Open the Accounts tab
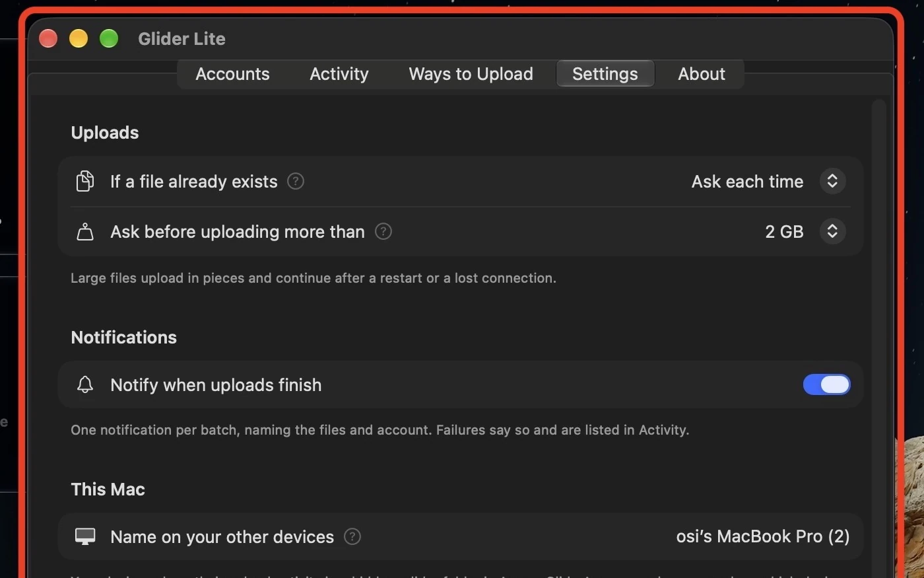This screenshot has width=924, height=578. 232,74
